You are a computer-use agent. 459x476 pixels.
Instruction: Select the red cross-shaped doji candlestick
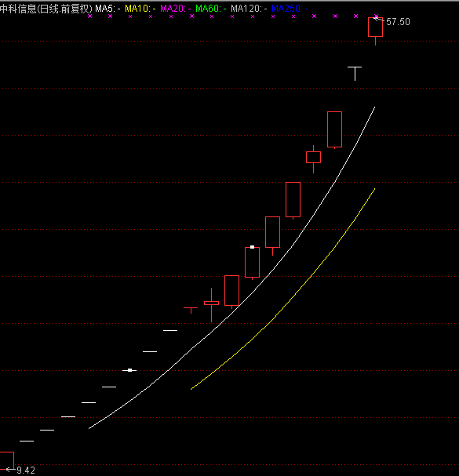pos(211,303)
